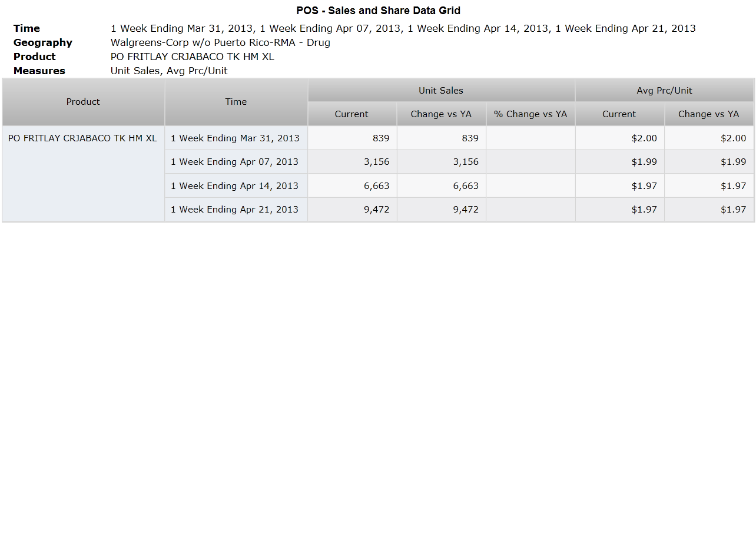Select the '1 Week Ending Apr 21, 2013' row cell
Screen dimensions: 756x557
point(236,210)
